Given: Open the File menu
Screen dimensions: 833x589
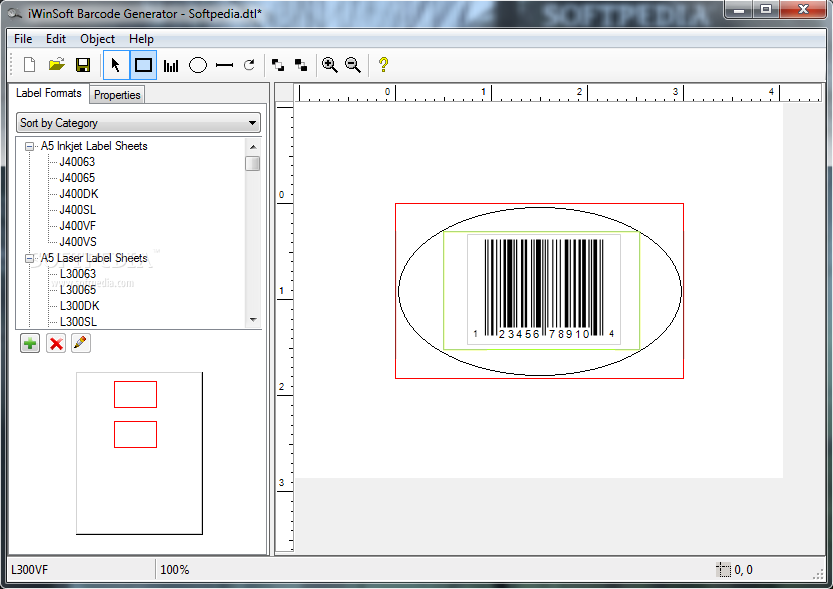Looking at the screenshot, I should point(23,39).
